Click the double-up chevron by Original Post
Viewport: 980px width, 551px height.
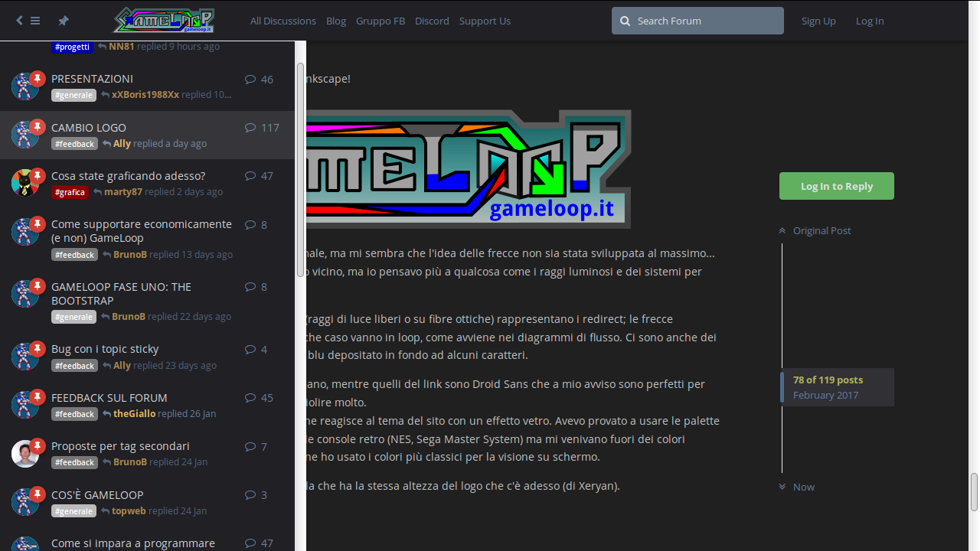(x=782, y=230)
